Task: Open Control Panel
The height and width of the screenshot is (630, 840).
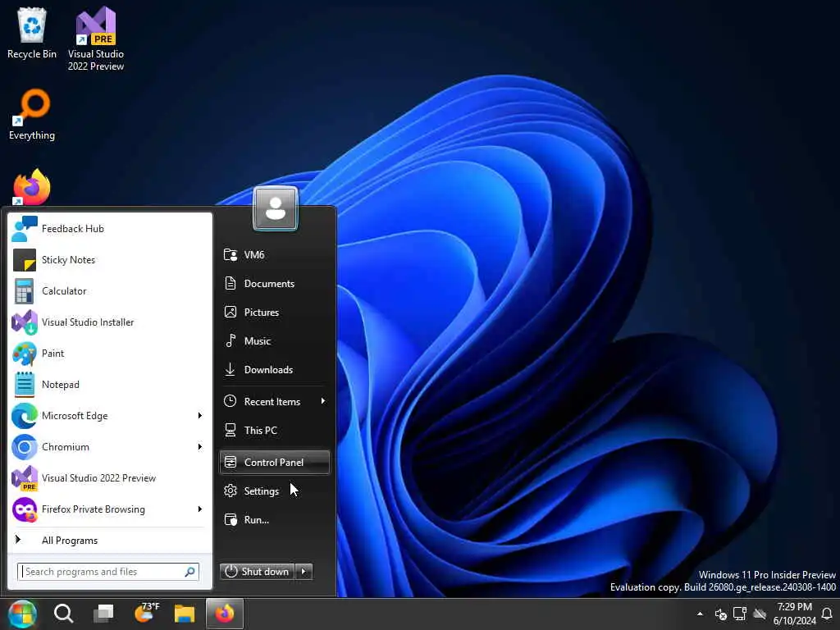Action: [275, 463]
